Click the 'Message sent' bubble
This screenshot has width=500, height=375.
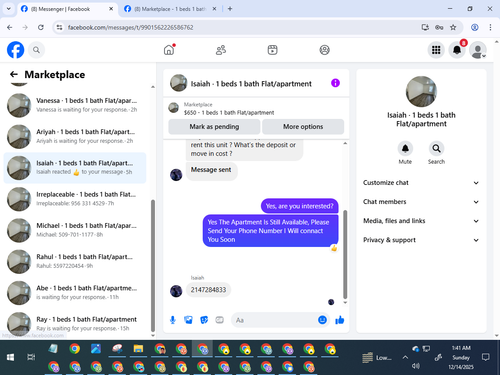(x=211, y=170)
